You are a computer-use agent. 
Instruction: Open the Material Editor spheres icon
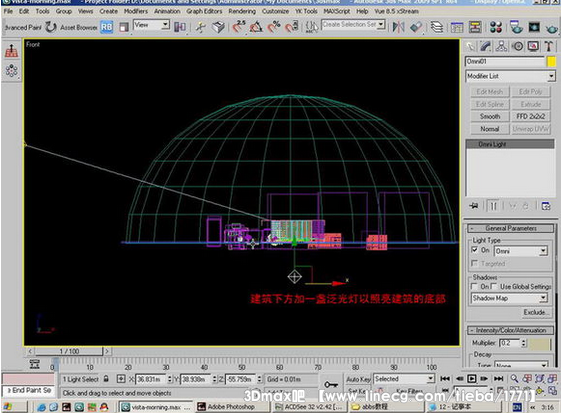496,27
